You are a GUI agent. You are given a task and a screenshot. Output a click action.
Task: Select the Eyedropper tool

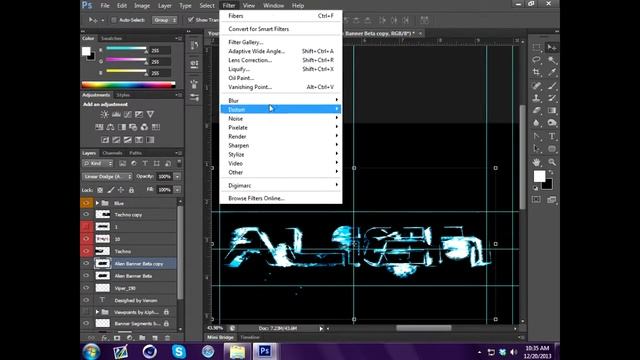552,73
